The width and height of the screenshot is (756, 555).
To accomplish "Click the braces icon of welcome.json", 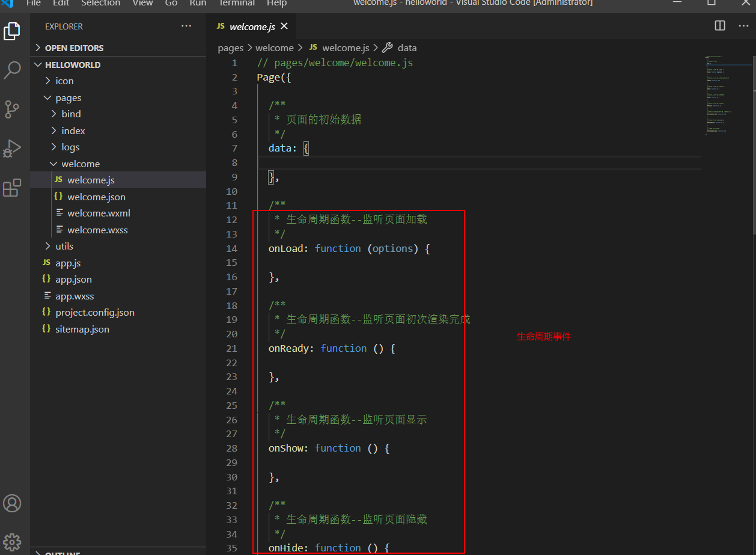I will click(58, 197).
